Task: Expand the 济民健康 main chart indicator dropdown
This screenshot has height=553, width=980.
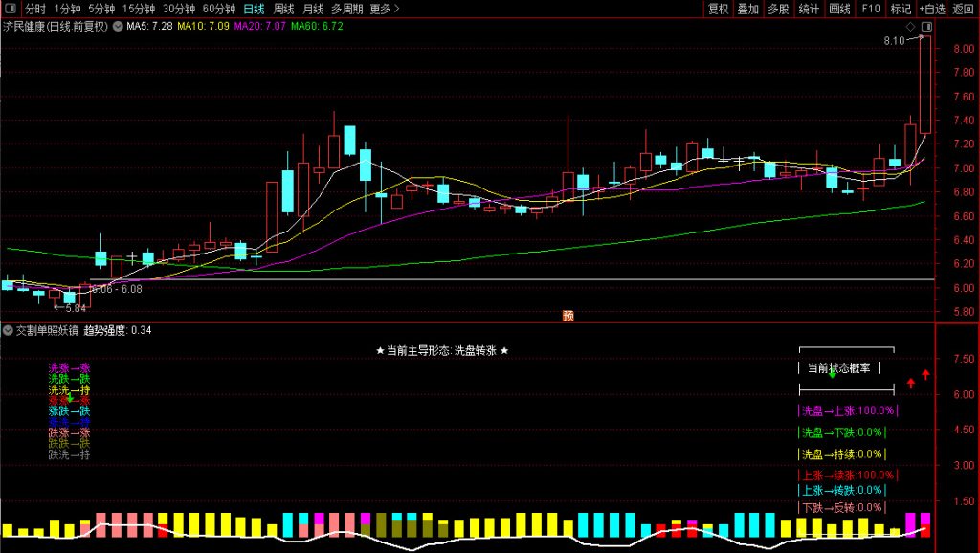Action: click(x=118, y=27)
